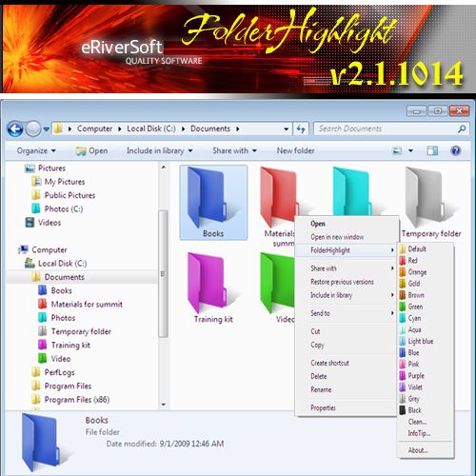Click the Back navigation arrow button
Screen dimensions: 476x476
(15, 129)
